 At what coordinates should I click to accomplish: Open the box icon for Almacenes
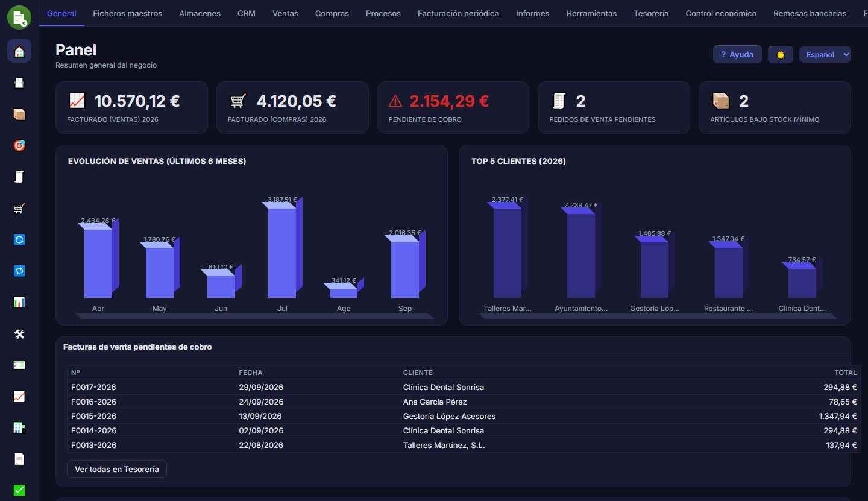pyautogui.click(x=19, y=114)
